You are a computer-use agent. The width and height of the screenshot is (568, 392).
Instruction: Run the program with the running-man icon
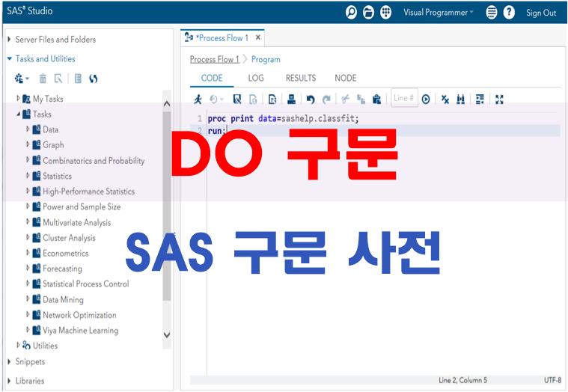[198, 99]
